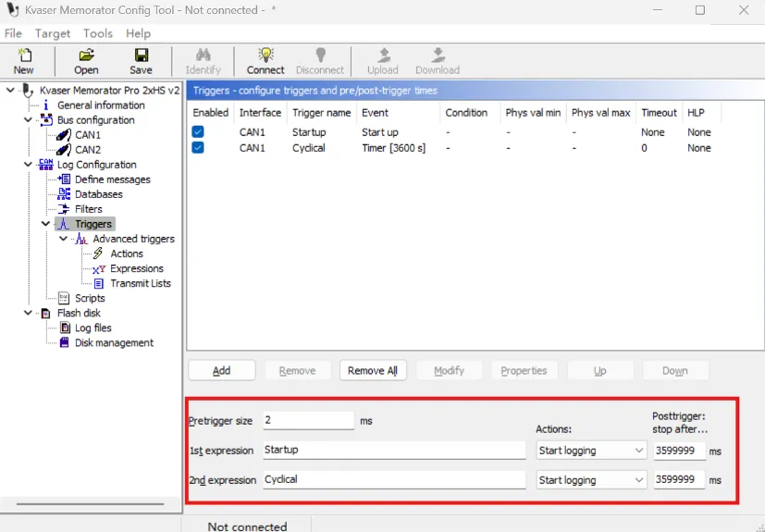
Task: Click the Remove button
Action: pos(298,370)
